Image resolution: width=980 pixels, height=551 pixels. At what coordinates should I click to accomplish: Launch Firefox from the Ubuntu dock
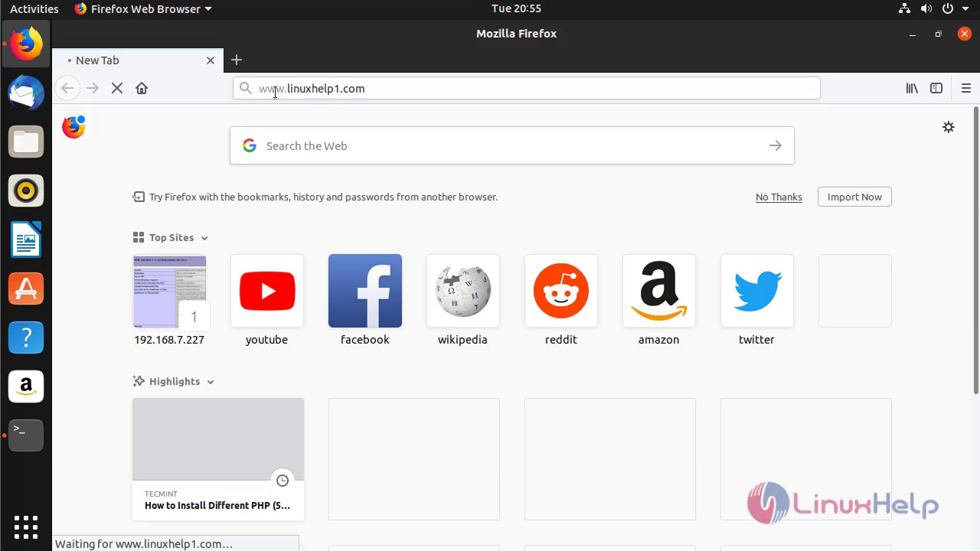tap(26, 44)
